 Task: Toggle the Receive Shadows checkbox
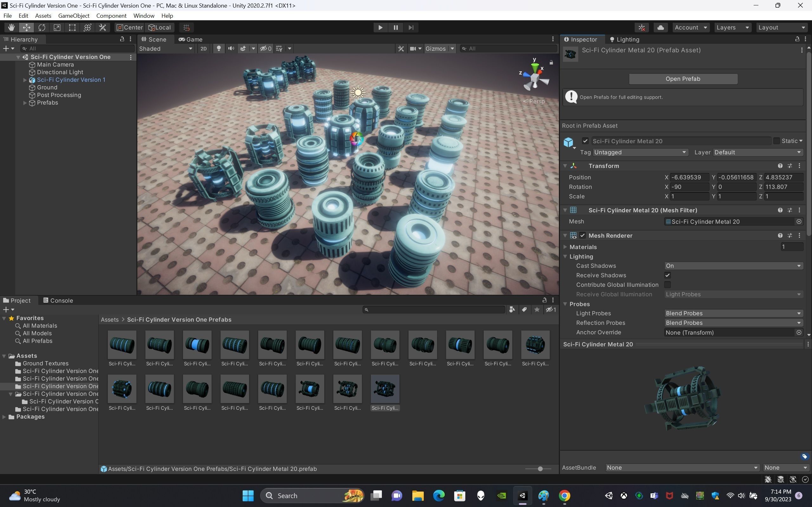pyautogui.click(x=667, y=275)
